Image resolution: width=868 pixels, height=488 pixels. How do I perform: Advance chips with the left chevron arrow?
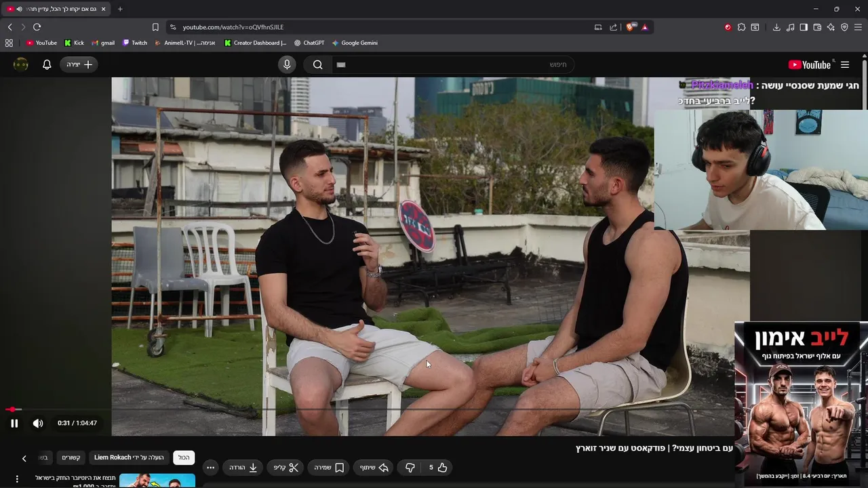(x=24, y=458)
